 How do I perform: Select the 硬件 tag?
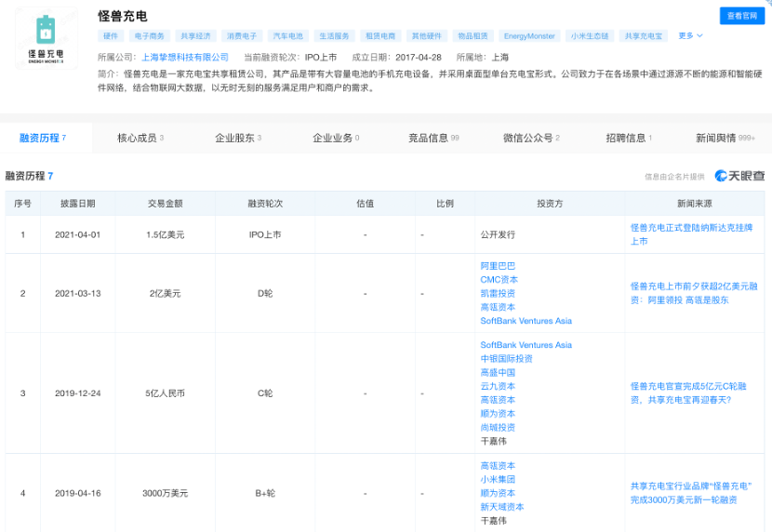pos(111,36)
